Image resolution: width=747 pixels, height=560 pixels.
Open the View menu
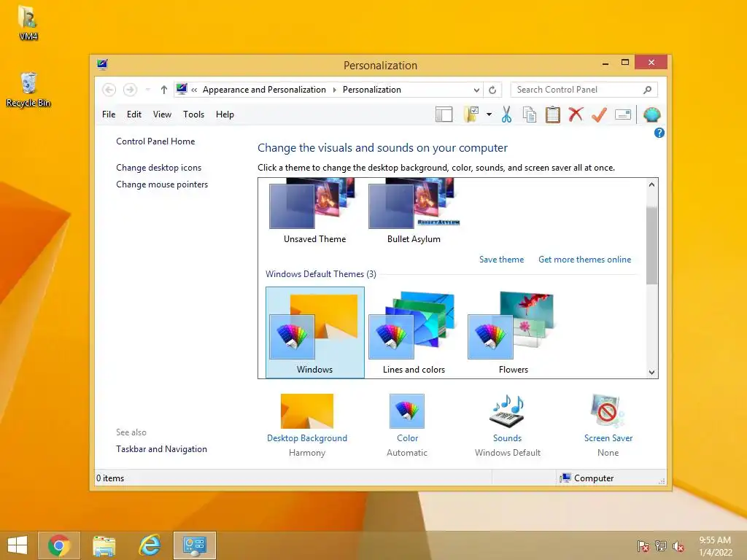162,114
